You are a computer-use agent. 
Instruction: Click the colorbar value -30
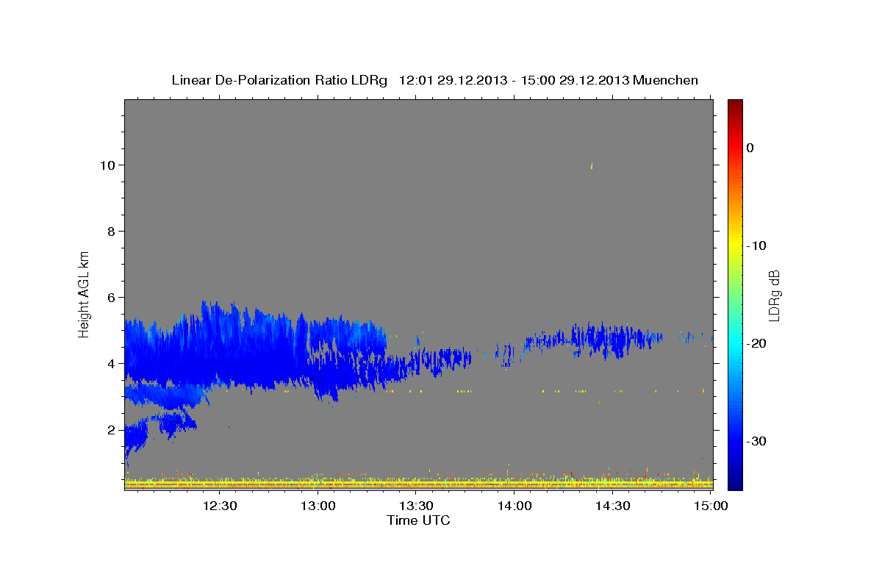point(756,441)
